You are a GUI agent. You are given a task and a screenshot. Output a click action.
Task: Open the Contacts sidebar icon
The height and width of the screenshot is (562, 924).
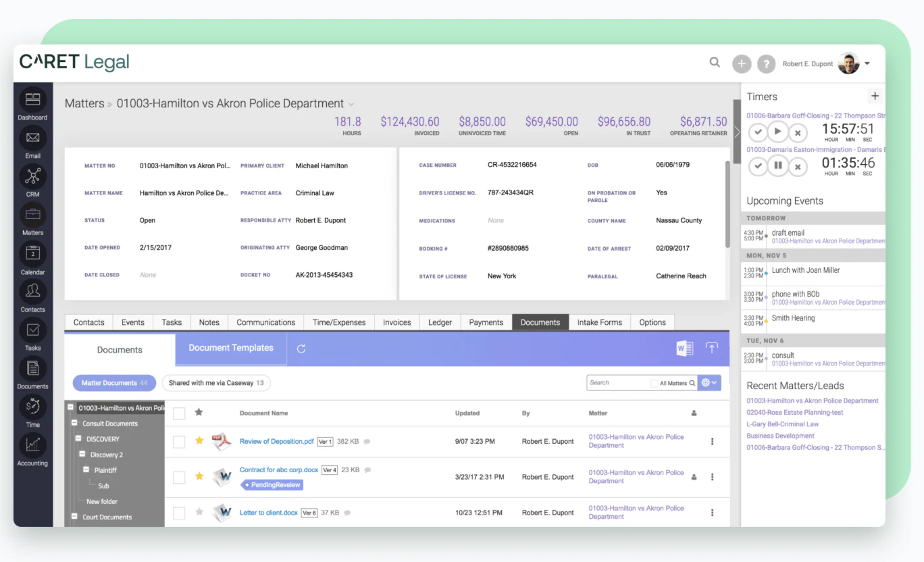[x=32, y=292]
